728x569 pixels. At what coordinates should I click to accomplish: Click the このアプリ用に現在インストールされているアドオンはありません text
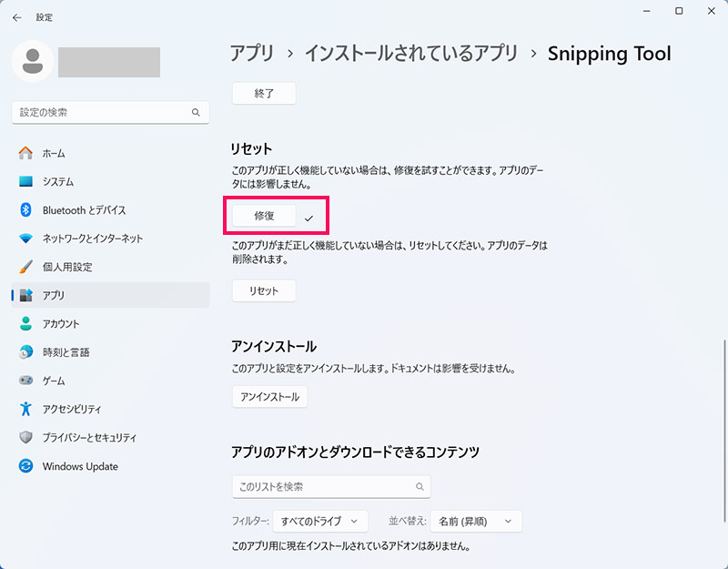point(351,545)
